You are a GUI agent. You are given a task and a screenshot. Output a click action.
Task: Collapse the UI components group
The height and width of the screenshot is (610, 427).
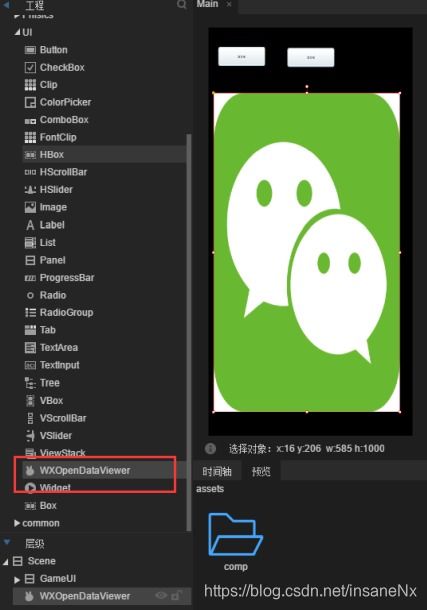click(17, 32)
